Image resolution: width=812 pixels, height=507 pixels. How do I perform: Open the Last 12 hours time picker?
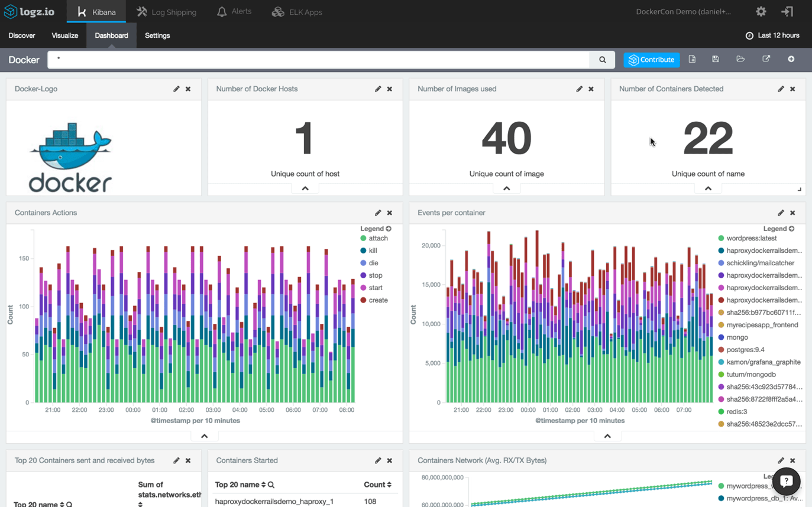[x=772, y=35]
